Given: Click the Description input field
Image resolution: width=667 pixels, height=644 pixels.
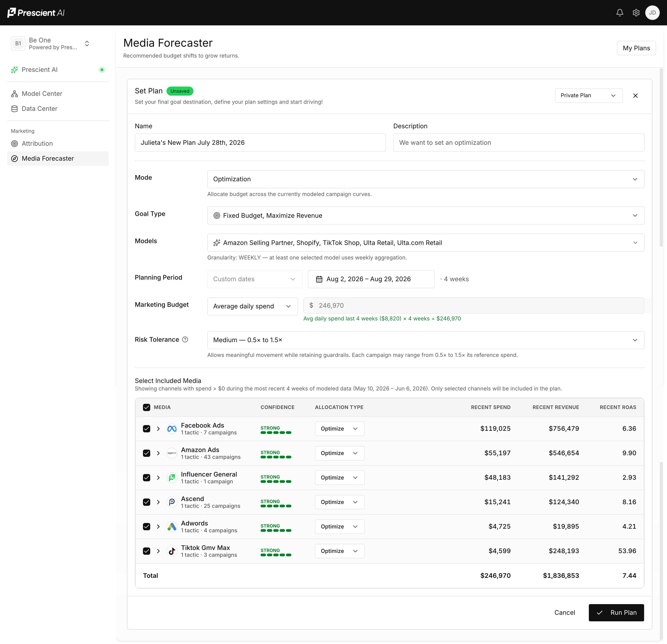Looking at the screenshot, I should 519,143.
